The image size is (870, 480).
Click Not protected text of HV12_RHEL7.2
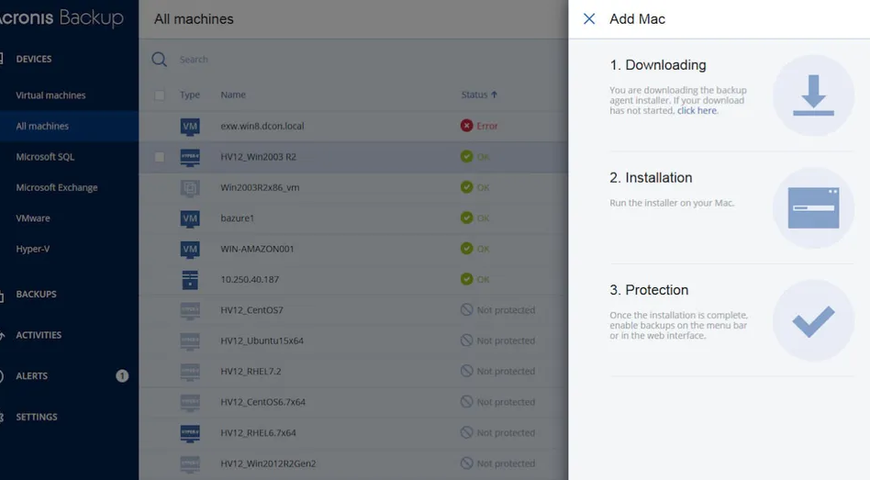(505, 371)
